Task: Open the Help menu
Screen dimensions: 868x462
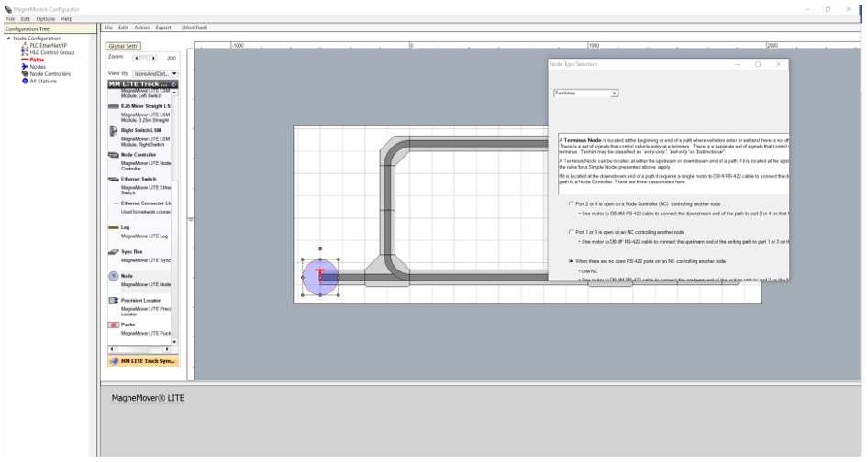Action: [67, 19]
